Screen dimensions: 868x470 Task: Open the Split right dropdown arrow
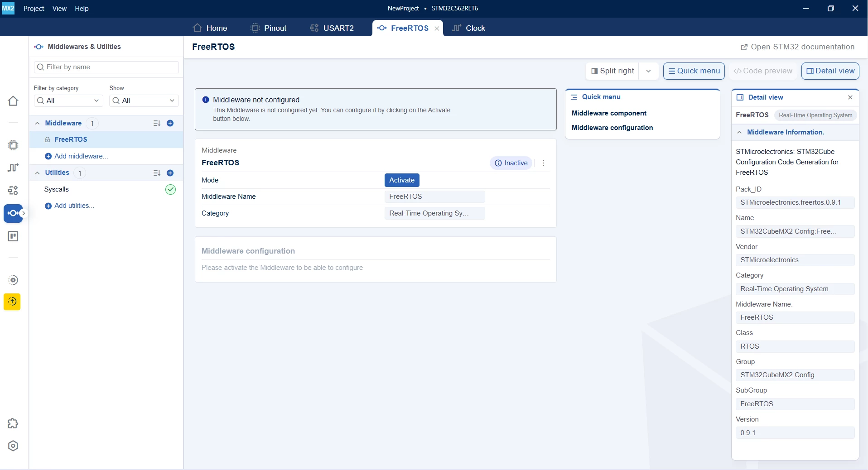(x=649, y=71)
